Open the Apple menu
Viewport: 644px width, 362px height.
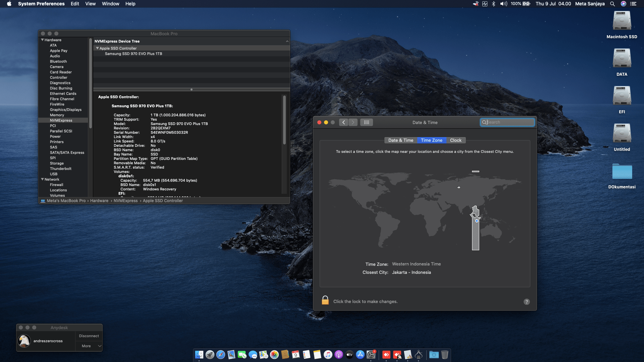[9, 4]
